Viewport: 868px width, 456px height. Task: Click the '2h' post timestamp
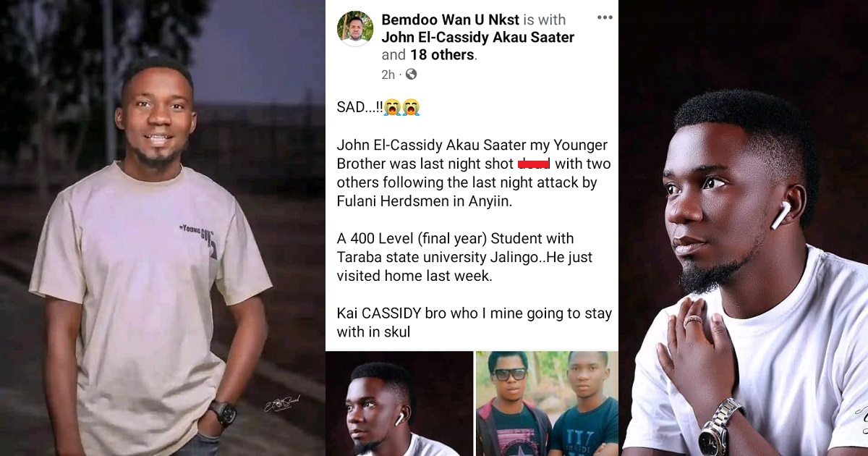[388, 74]
